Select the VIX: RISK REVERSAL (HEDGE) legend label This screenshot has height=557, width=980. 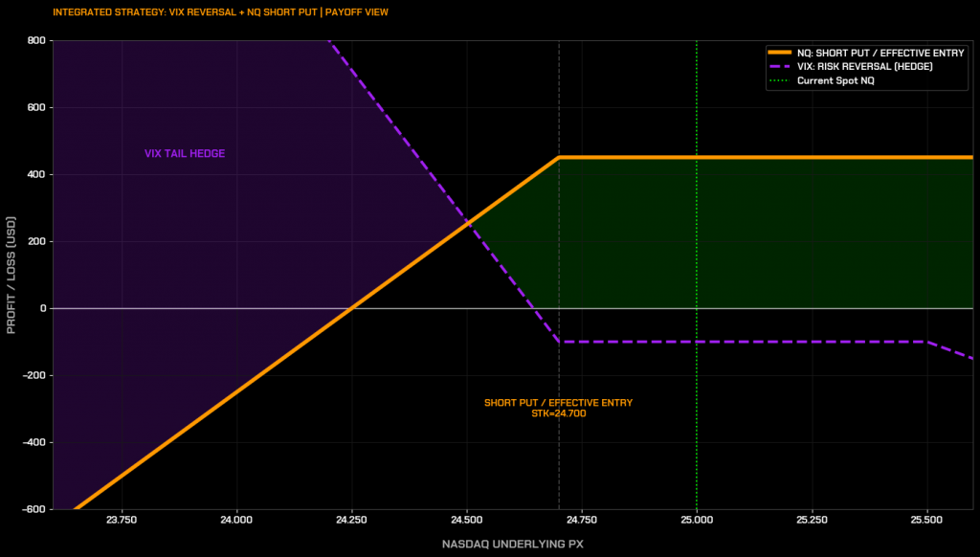(x=864, y=67)
